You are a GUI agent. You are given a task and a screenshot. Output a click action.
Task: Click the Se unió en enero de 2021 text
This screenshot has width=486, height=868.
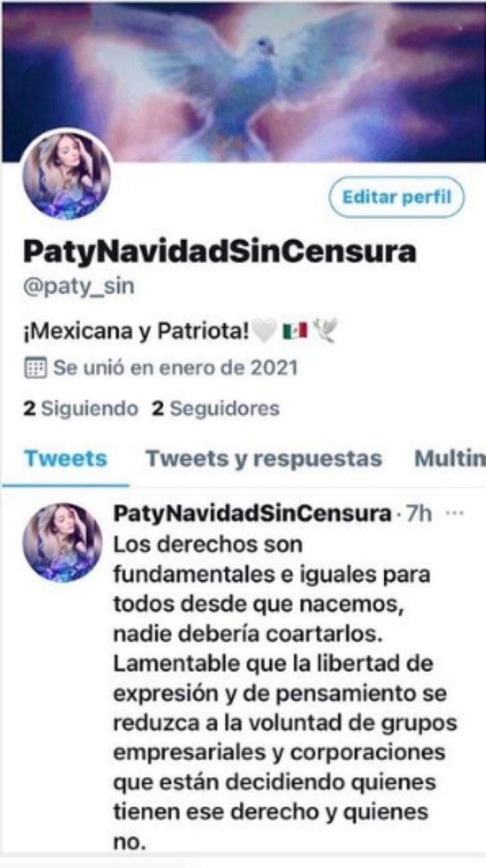pos(175,367)
